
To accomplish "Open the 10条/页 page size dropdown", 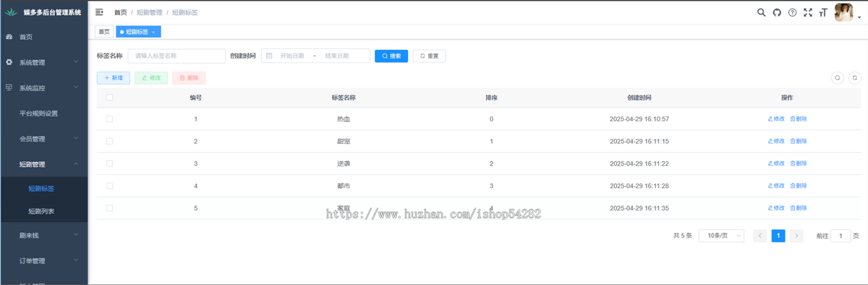I will coord(722,235).
